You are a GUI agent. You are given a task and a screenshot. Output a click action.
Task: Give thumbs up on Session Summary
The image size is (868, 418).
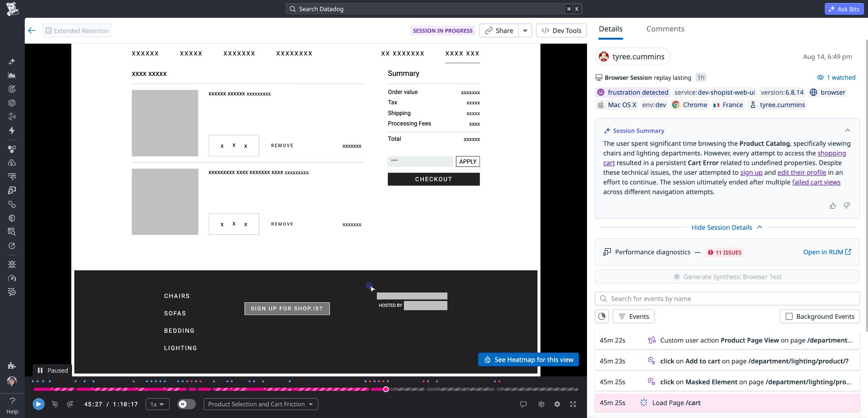point(833,206)
